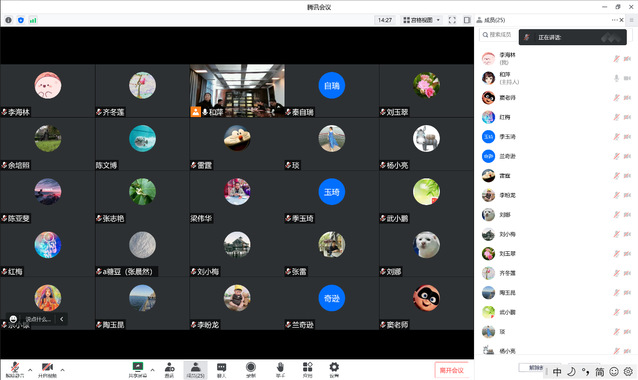Toggle 和萍's microphone icon in the member list
This screenshot has width=638, height=380.
616,78
